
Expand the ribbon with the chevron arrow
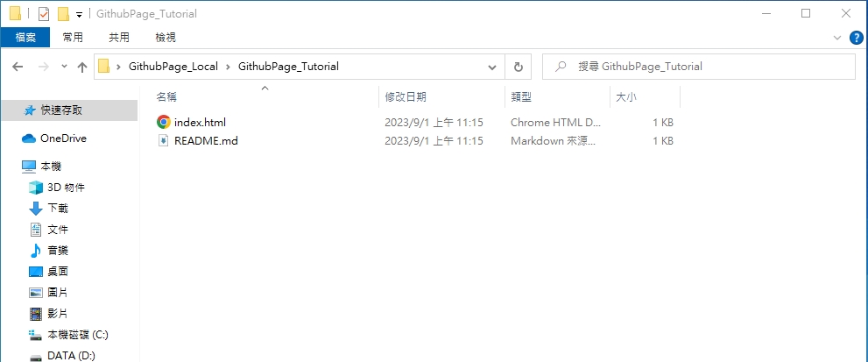837,37
